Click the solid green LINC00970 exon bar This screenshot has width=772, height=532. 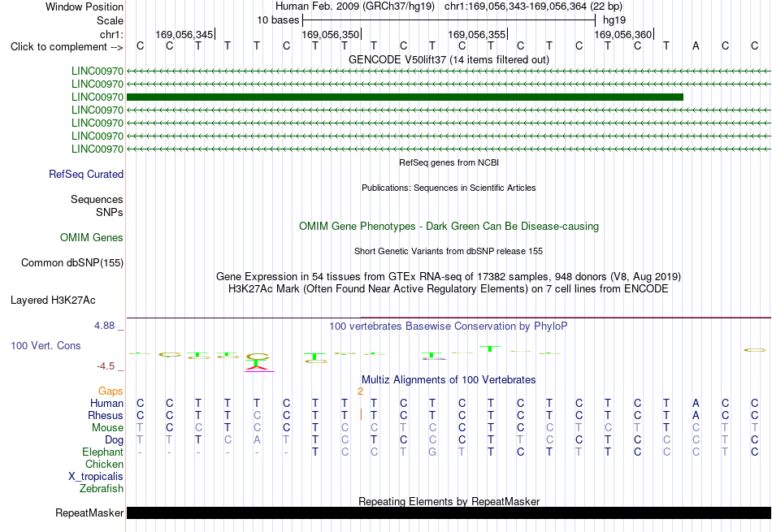(405, 97)
